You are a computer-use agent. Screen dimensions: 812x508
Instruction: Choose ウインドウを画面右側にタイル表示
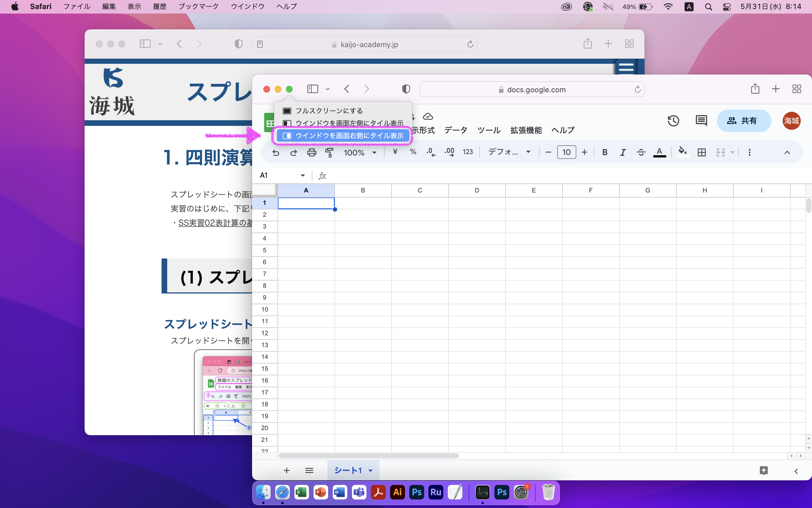coord(343,136)
